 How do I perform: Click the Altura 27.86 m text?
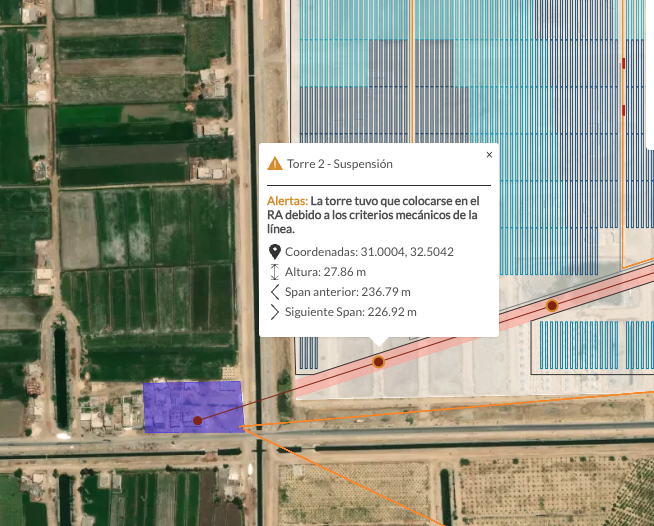pyautogui.click(x=325, y=271)
